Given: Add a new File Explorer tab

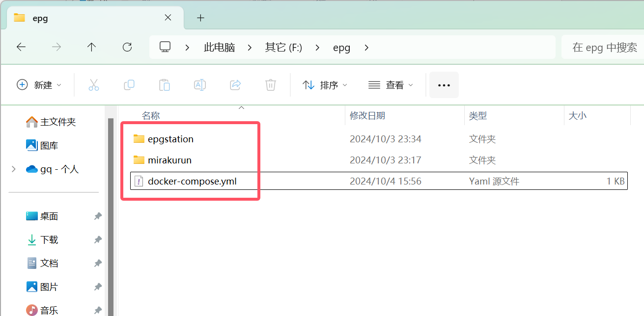Looking at the screenshot, I should 200,18.
